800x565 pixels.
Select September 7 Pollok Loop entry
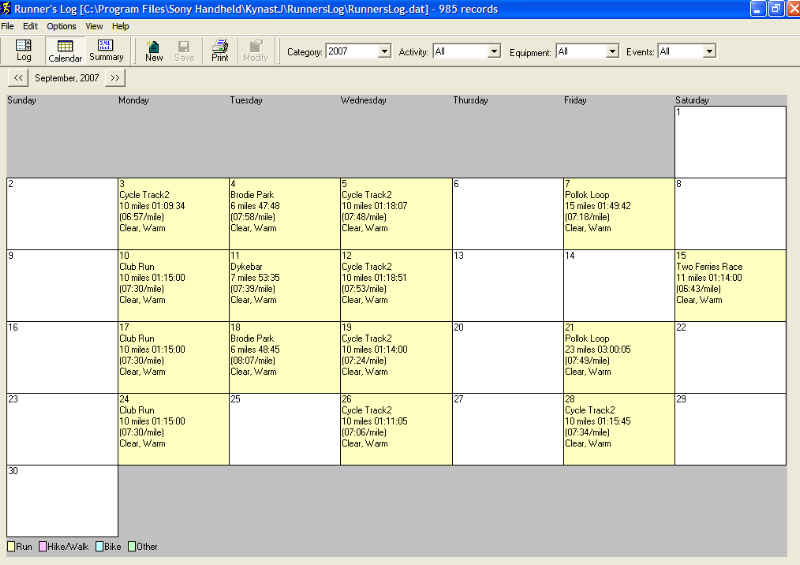point(619,214)
